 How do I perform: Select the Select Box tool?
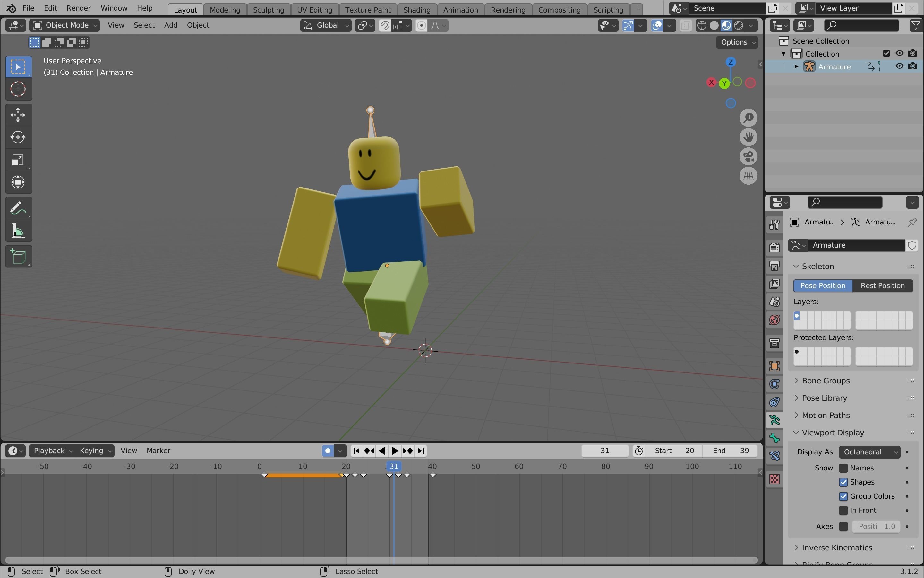(x=18, y=67)
